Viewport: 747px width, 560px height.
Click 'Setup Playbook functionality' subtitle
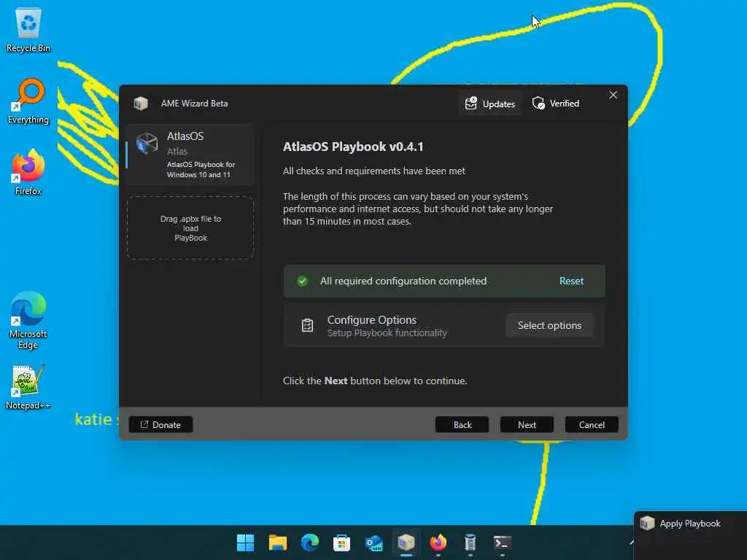[x=387, y=332]
